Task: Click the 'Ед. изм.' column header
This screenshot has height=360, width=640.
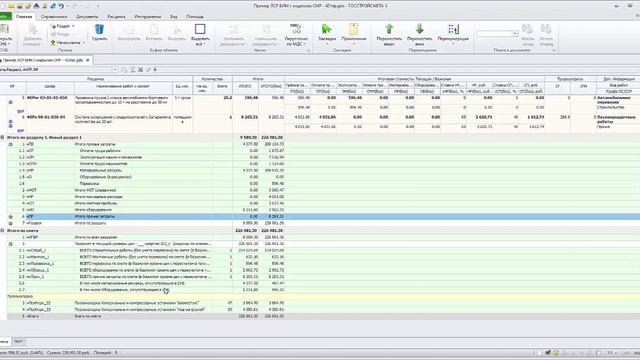Action: click(x=182, y=87)
